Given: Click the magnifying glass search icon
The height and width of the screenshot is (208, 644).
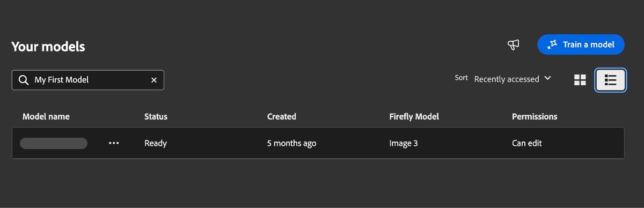Looking at the screenshot, I should 24,80.
